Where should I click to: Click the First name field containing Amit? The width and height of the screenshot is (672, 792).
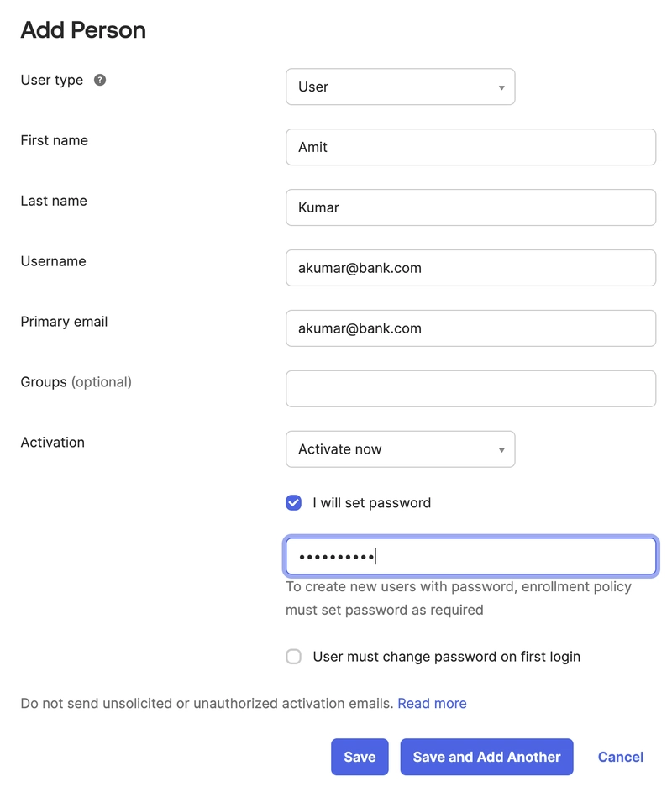[470, 147]
